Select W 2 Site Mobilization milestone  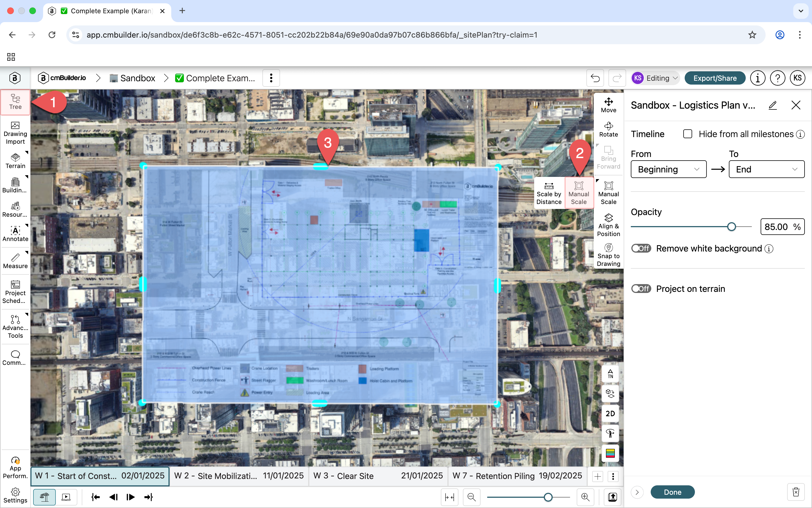click(x=239, y=476)
